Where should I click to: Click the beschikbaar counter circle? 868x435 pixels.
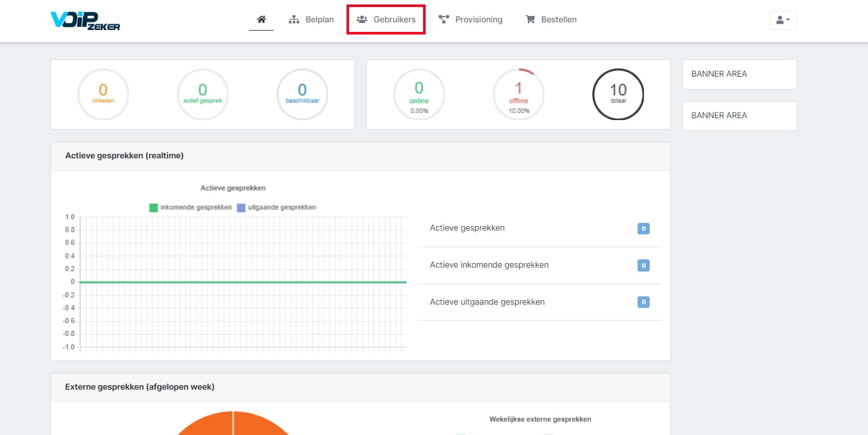(x=302, y=94)
